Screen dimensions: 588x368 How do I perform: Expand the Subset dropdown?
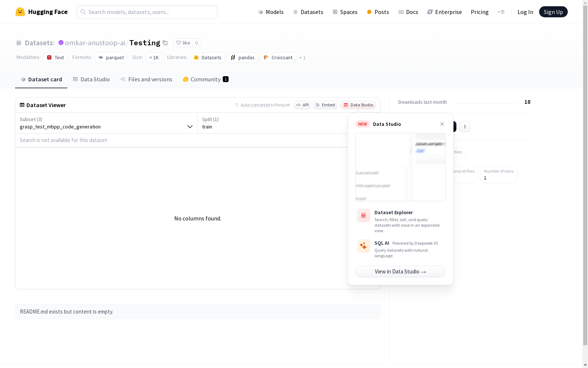(x=106, y=123)
